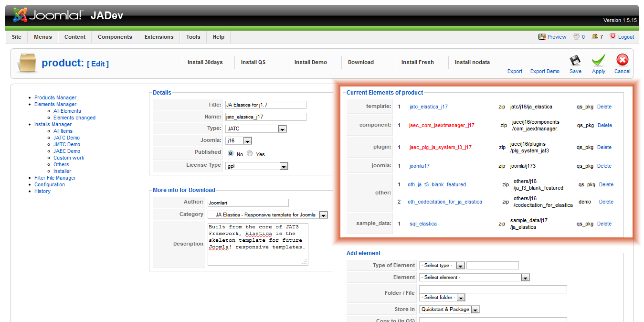Image resolution: width=644 pixels, height=322 pixels.
Task: Open site Preview from the header icon
Action: pos(542,37)
